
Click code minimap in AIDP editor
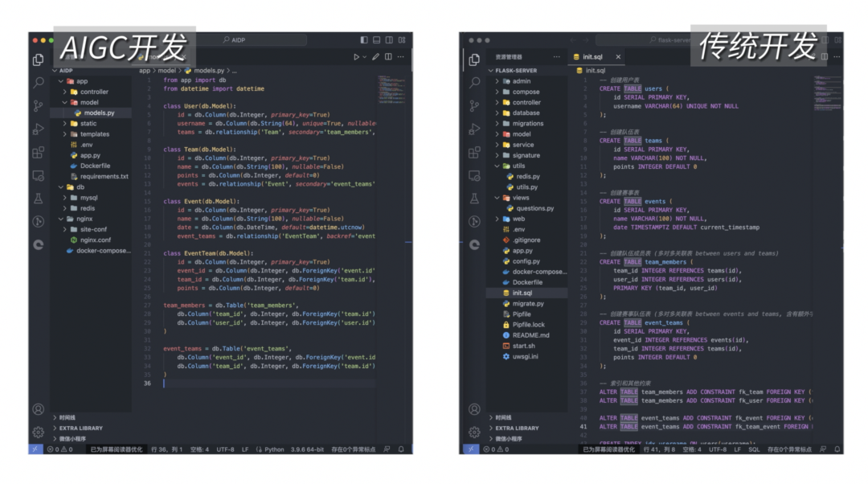click(x=392, y=88)
